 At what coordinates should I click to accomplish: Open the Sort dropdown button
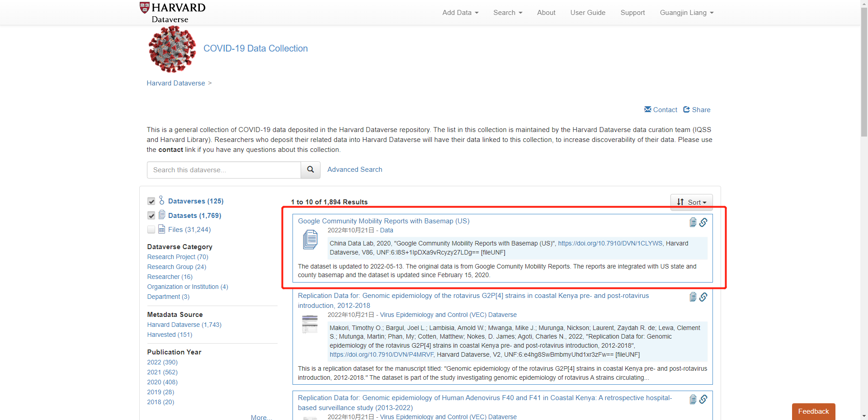[x=691, y=202]
